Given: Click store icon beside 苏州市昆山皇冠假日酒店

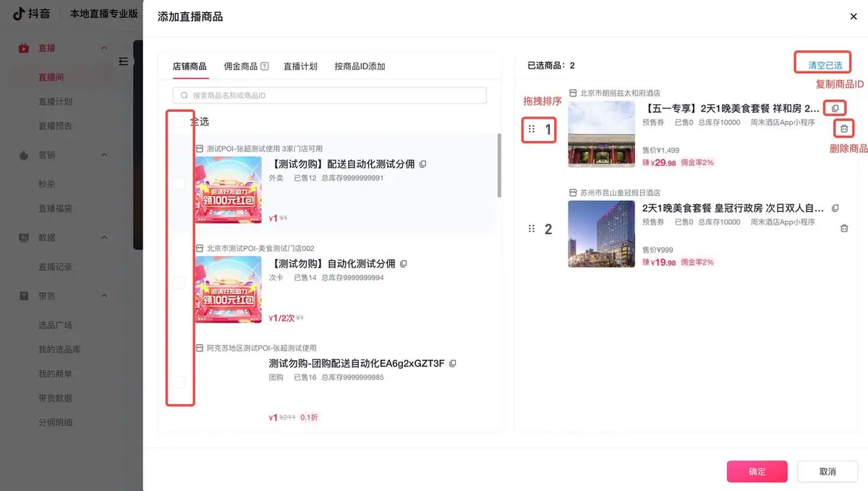Looking at the screenshot, I should pyautogui.click(x=573, y=193).
